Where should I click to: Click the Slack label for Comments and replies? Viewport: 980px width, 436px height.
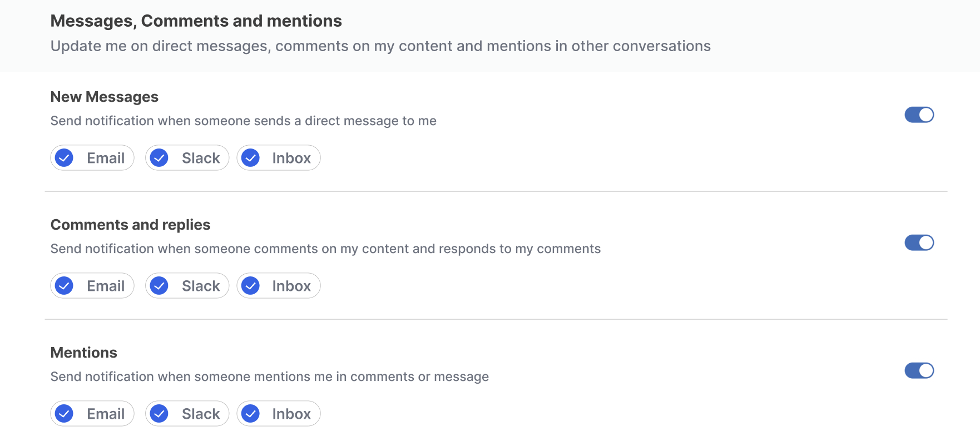pyautogui.click(x=201, y=286)
